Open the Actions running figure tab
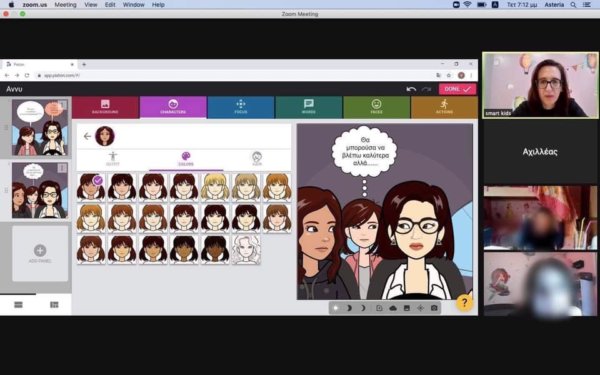 coord(444,107)
